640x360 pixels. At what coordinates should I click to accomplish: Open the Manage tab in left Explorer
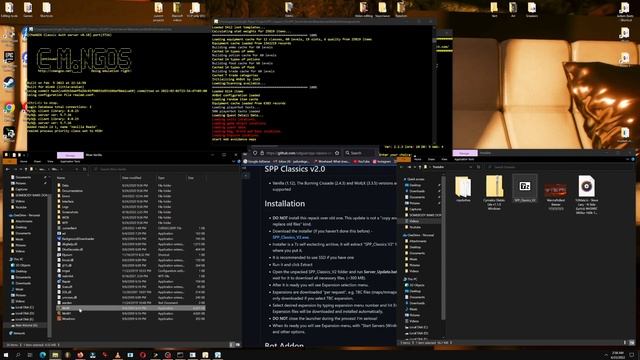70,156
